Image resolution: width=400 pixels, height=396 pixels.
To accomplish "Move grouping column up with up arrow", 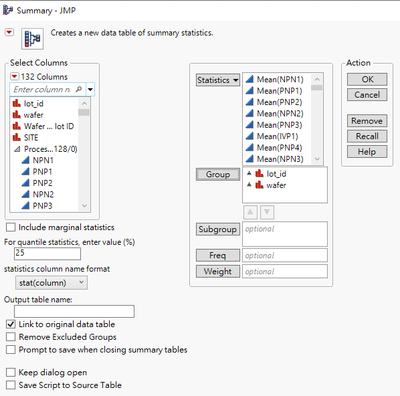I will tap(250, 212).
